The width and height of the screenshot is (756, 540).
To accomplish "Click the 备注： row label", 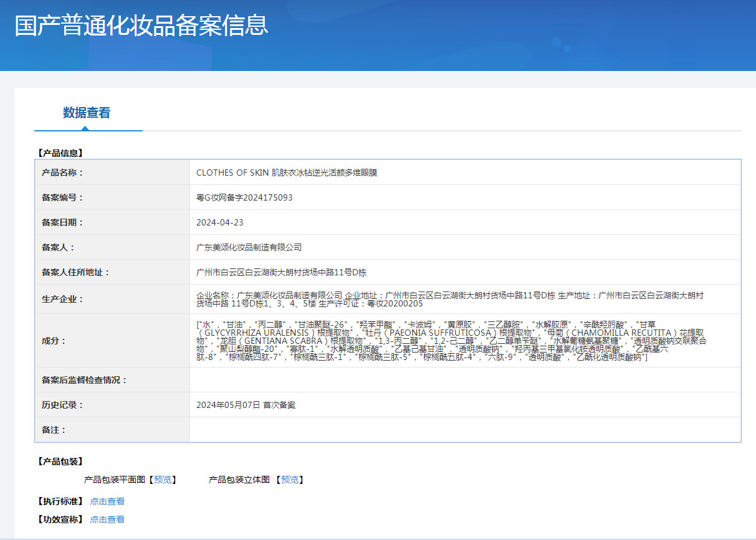I will coord(54,430).
